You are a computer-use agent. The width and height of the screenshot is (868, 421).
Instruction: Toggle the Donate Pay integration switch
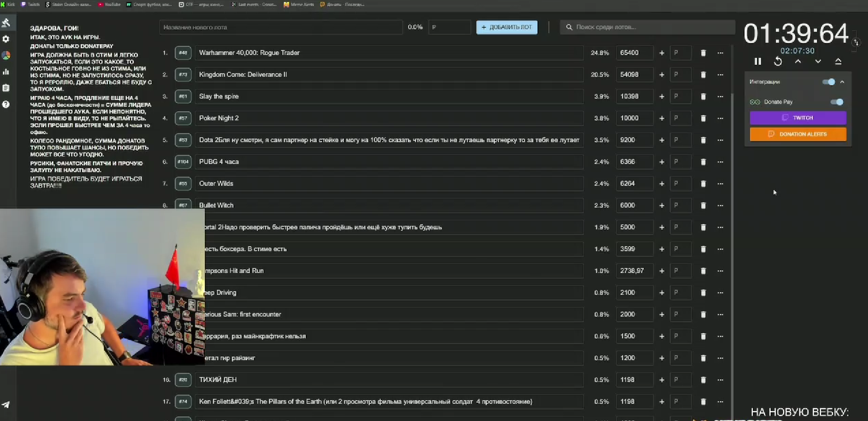[x=837, y=102]
